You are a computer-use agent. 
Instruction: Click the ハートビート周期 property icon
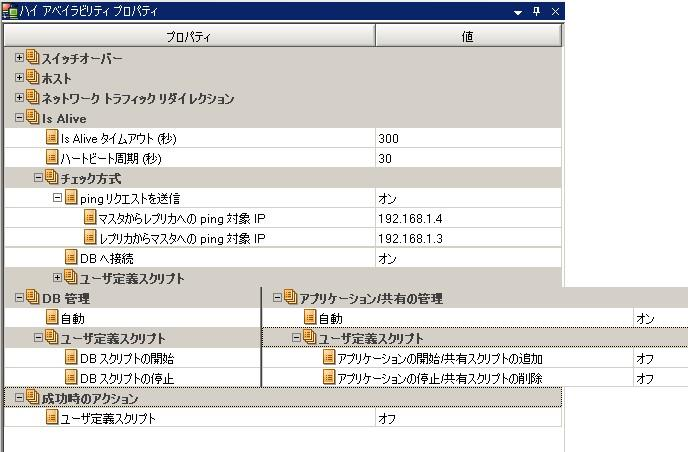click(52, 158)
